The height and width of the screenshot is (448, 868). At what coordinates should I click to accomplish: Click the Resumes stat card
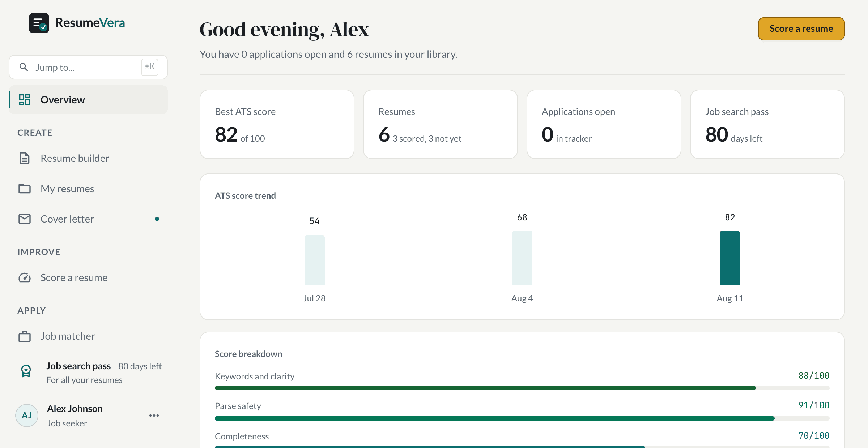(x=441, y=124)
